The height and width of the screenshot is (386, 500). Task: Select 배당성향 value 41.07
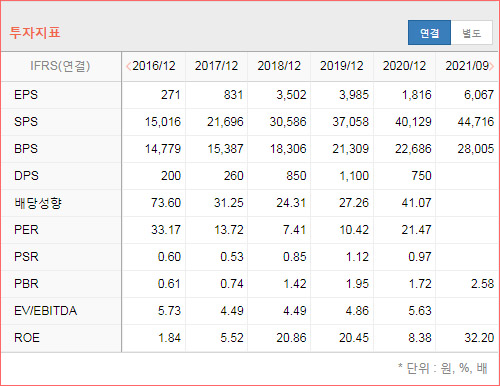(417, 203)
